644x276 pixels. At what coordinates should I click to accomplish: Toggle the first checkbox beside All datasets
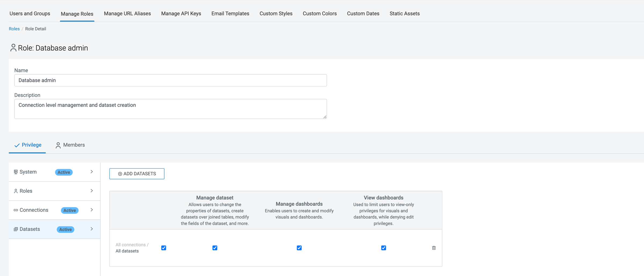tap(164, 248)
